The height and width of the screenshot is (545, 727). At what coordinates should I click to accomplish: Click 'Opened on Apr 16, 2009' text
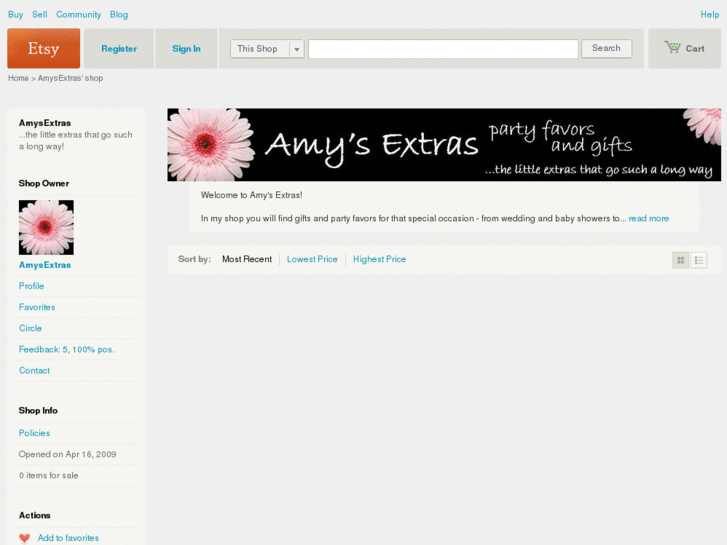tap(67, 455)
